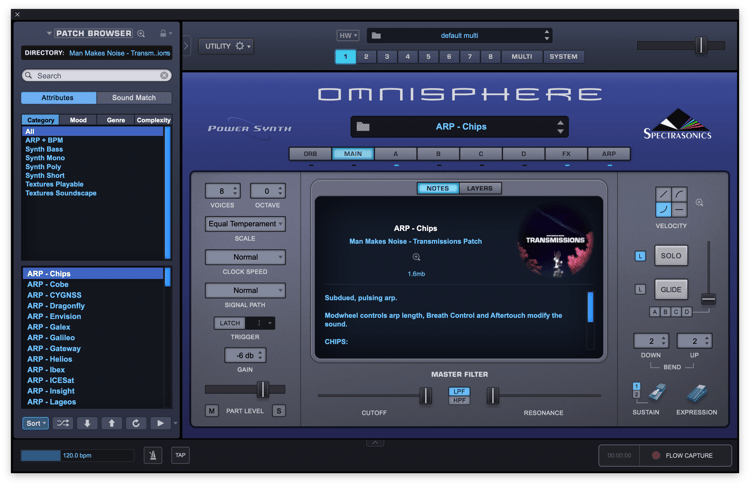Select the linear velocity curve icon

pos(663,194)
